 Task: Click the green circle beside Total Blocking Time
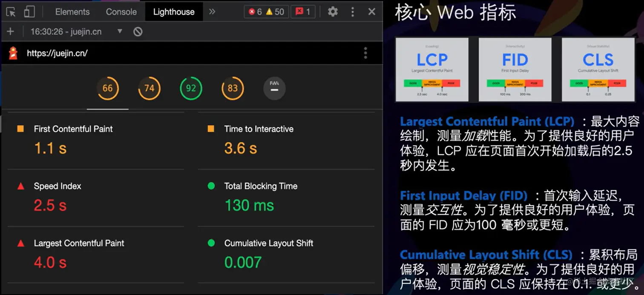(211, 186)
